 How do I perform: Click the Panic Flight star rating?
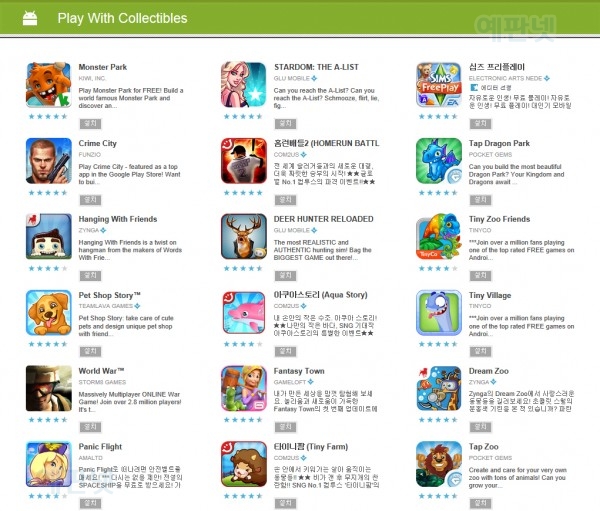tap(48, 496)
